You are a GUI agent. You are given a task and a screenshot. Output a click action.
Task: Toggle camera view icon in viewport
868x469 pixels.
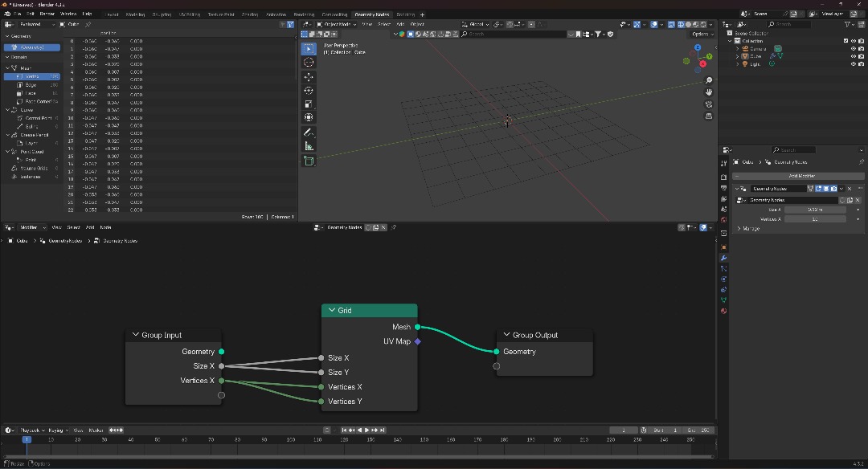click(709, 104)
